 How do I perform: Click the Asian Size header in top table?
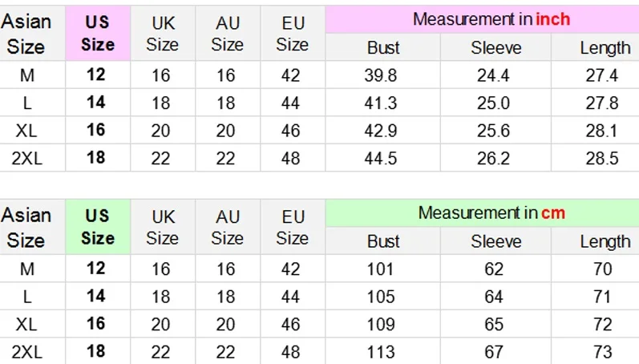[26, 34]
